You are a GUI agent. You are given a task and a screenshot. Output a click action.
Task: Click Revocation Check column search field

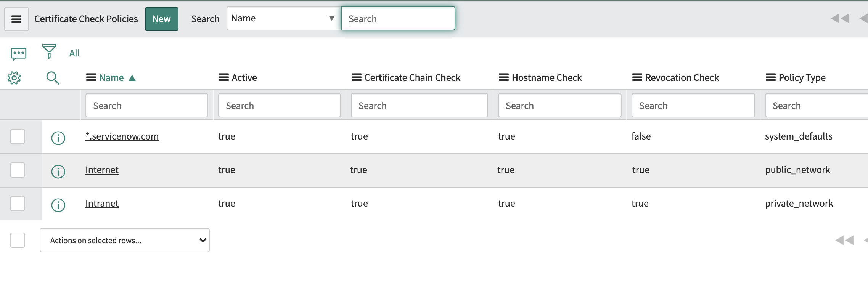tap(693, 105)
